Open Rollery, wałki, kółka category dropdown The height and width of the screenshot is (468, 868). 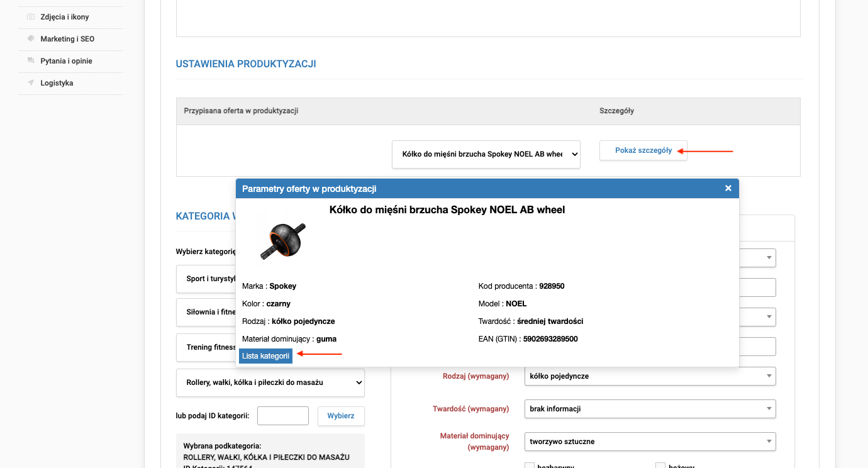point(270,382)
